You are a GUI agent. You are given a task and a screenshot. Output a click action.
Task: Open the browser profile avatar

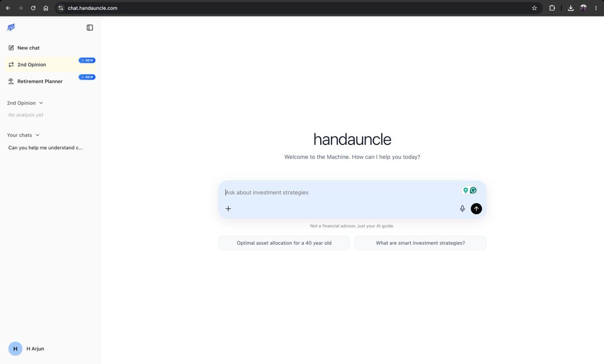[x=583, y=8]
